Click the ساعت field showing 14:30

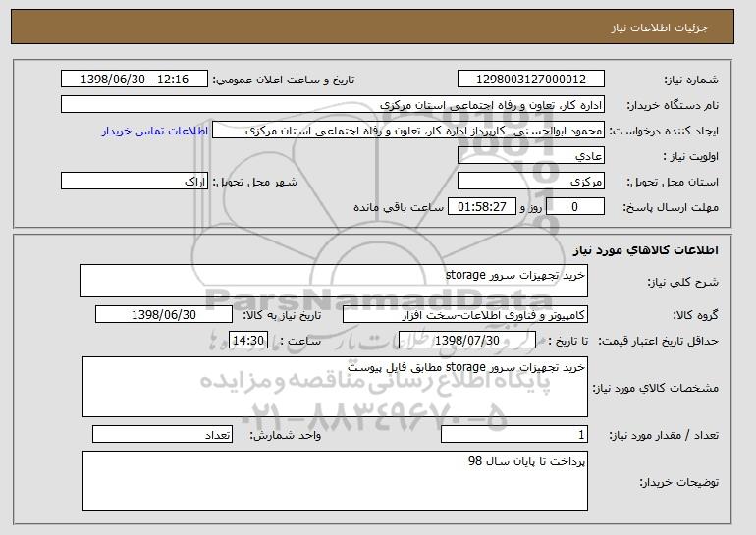[248, 341]
